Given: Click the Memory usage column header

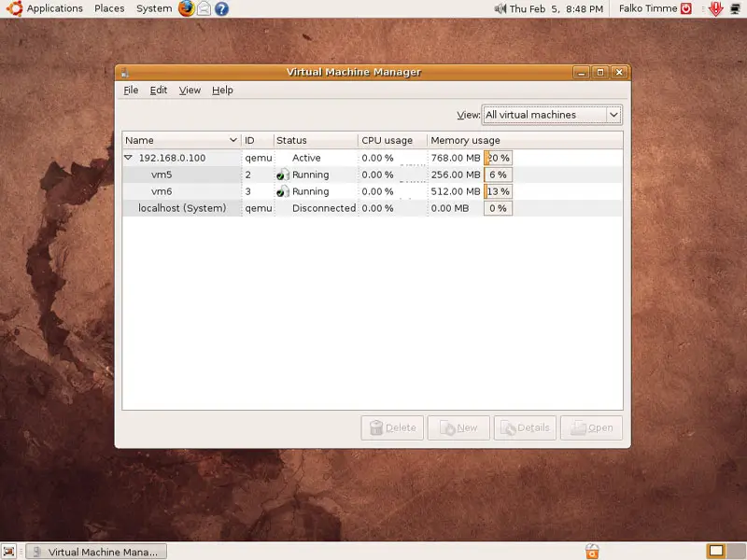Looking at the screenshot, I should pos(525,141).
